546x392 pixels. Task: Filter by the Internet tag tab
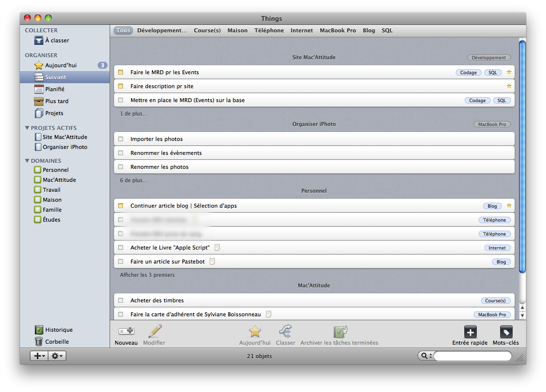coord(302,30)
